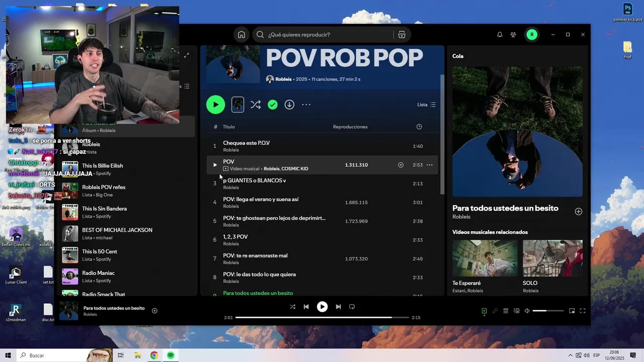Viewport: 644px width, 362px height.
Task: Click the Título column header
Action: [x=229, y=127]
